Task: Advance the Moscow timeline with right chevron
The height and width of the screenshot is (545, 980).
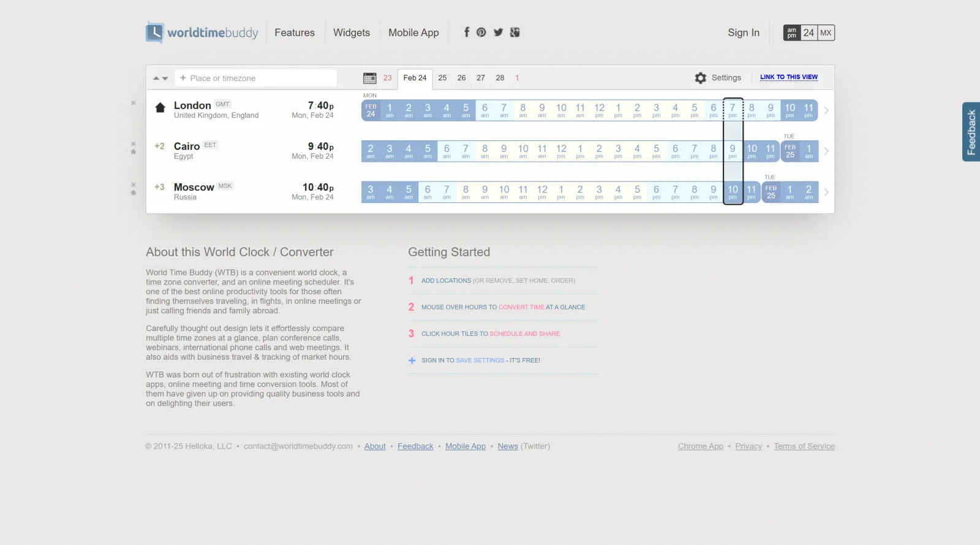Action: pyautogui.click(x=826, y=192)
